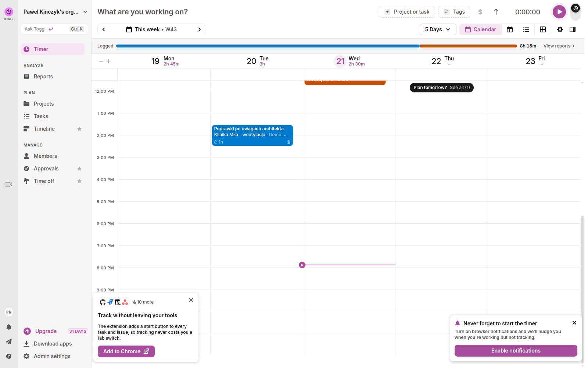The height and width of the screenshot is (368, 588).
Task: Favorite the Timeline item star
Action: tap(79, 129)
